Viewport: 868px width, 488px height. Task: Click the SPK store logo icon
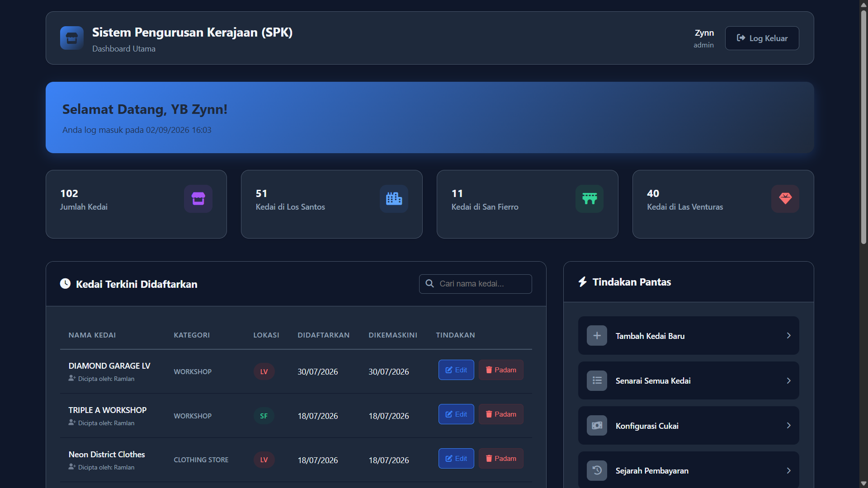[72, 38]
